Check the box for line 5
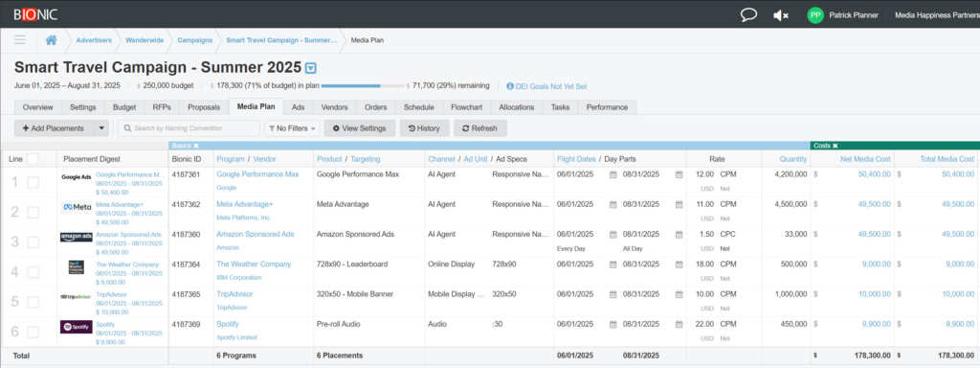Image resolution: width=980 pixels, height=368 pixels. click(33, 302)
